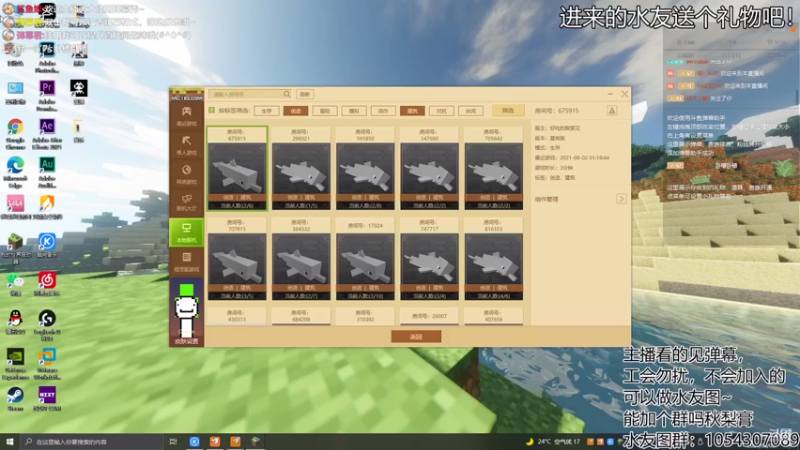Open Adobe Photoshop desktop icon
The width and height of the screenshot is (800, 450).
tap(47, 56)
